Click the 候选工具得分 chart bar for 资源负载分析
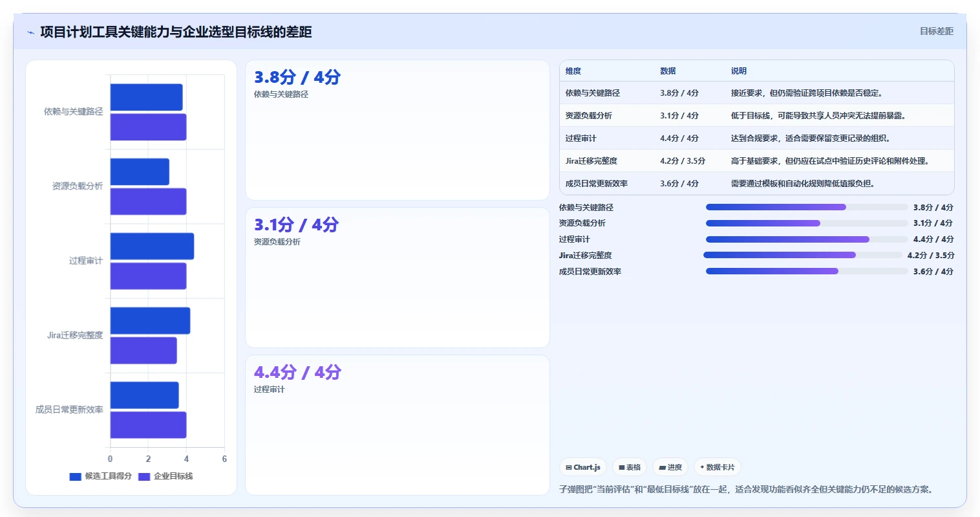 [140, 172]
